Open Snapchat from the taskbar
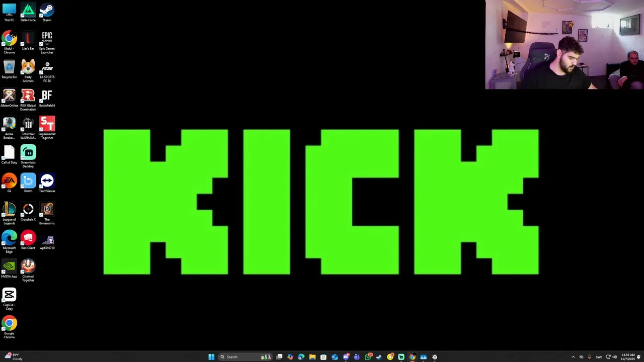644x362 pixels. pyautogui.click(x=390, y=357)
